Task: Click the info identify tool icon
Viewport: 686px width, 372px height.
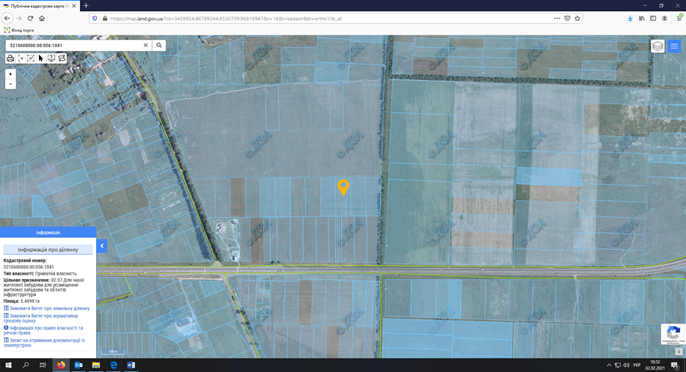Action: pos(51,58)
